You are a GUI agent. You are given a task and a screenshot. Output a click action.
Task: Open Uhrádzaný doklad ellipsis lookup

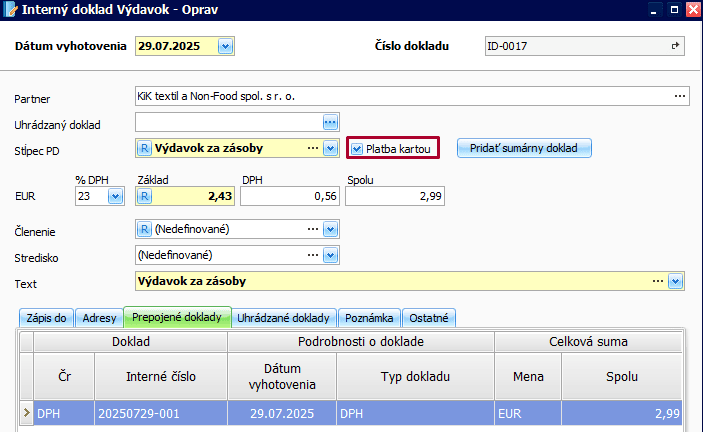pyautogui.click(x=331, y=123)
